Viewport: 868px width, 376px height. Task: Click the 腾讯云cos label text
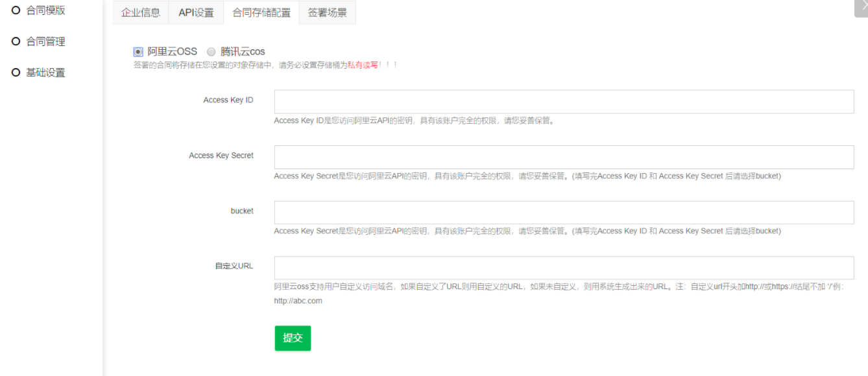[243, 52]
